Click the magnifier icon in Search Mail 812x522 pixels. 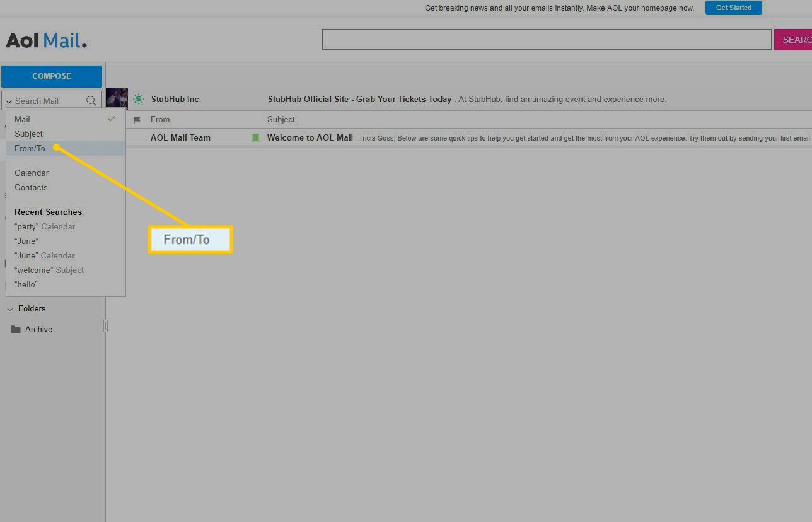click(91, 101)
